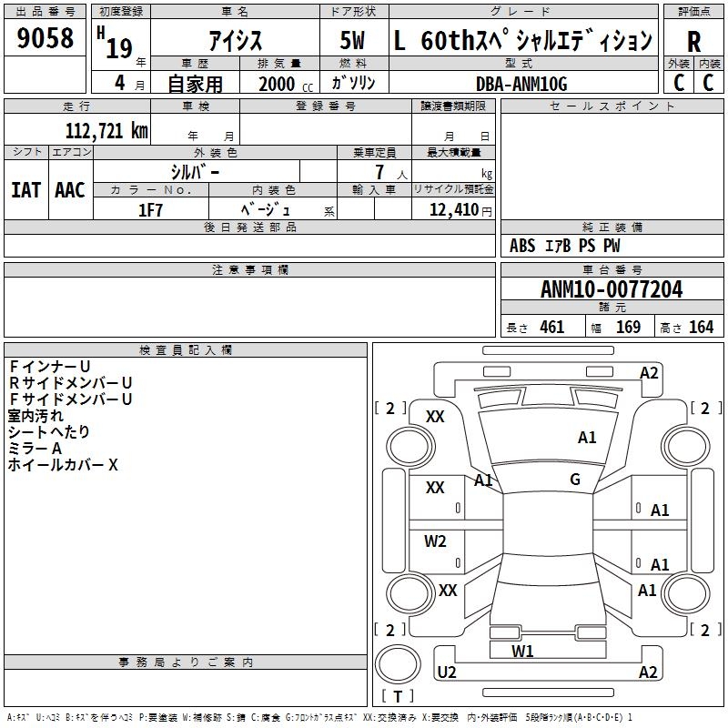Click the displacement value 2000 cc
The width and height of the screenshot is (728, 728).
[x=286, y=84]
